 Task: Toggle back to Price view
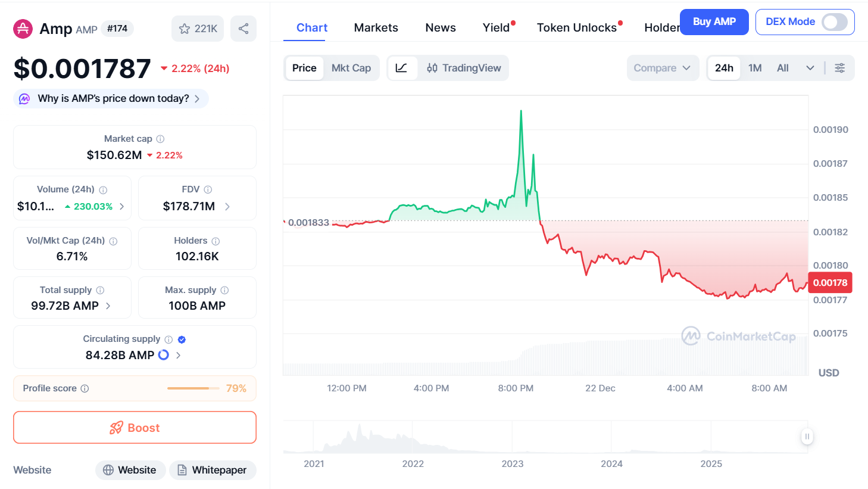tap(304, 68)
